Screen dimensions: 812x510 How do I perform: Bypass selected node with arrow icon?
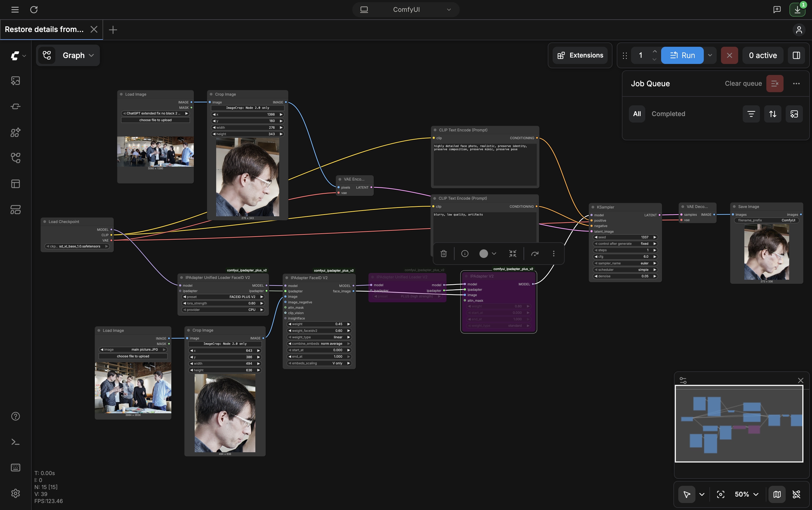(x=535, y=254)
